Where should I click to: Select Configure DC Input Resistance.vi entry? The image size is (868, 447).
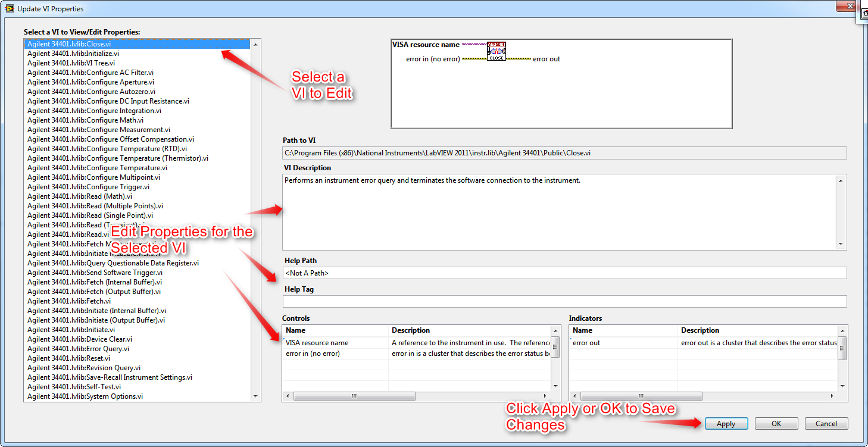[138, 101]
